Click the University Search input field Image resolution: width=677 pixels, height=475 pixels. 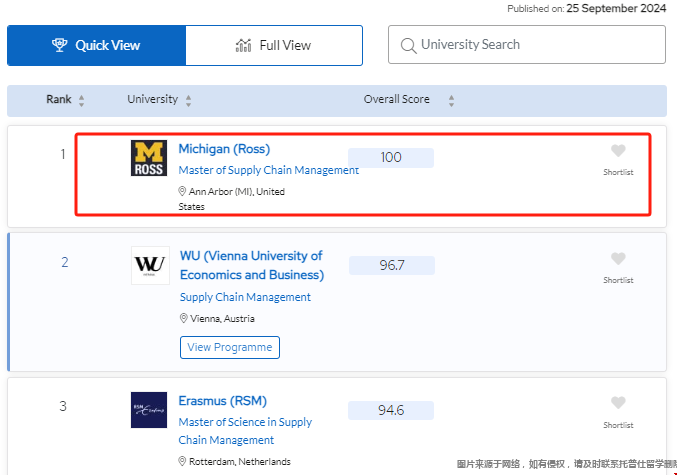(526, 44)
